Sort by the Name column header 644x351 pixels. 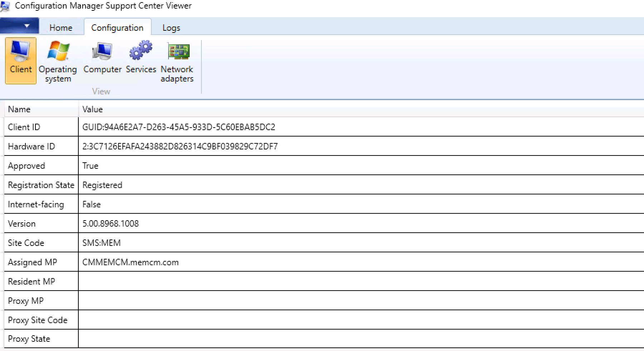point(41,109)
